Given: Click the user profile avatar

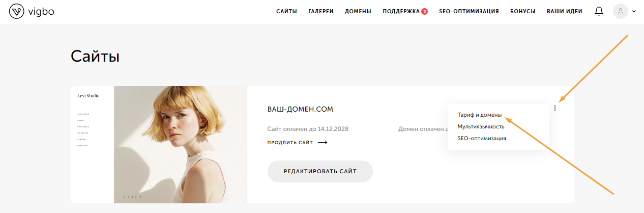Looking at the screenshot, I should point(621,11).
